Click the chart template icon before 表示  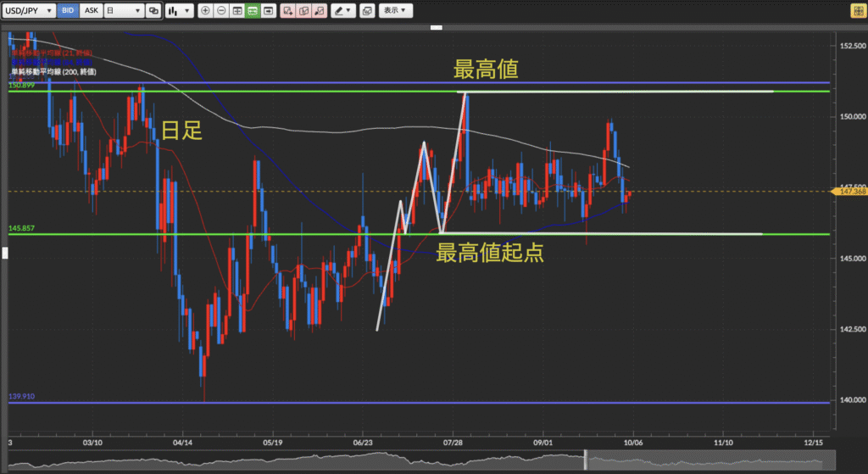pos(366,11)
